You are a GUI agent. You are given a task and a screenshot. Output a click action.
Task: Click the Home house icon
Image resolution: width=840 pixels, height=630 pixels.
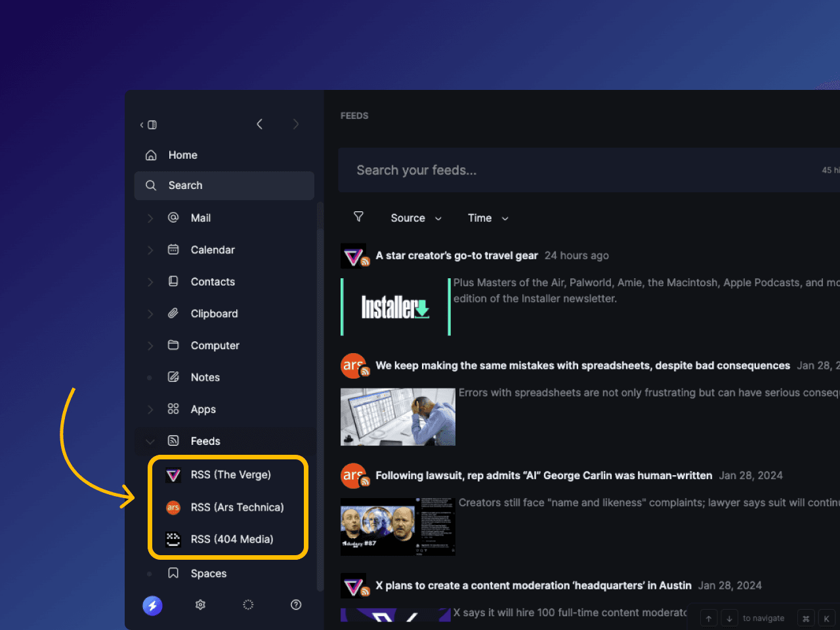pos(151,155)
